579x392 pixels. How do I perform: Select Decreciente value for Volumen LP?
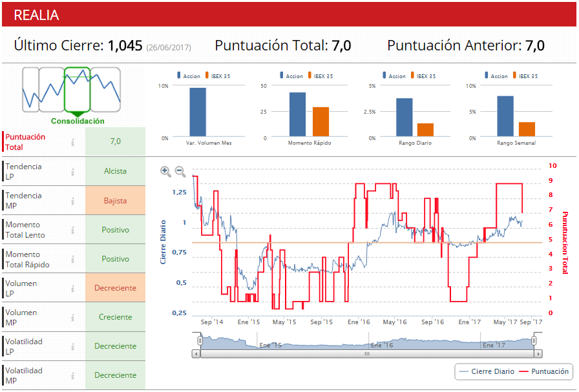(x=115, y=288)
